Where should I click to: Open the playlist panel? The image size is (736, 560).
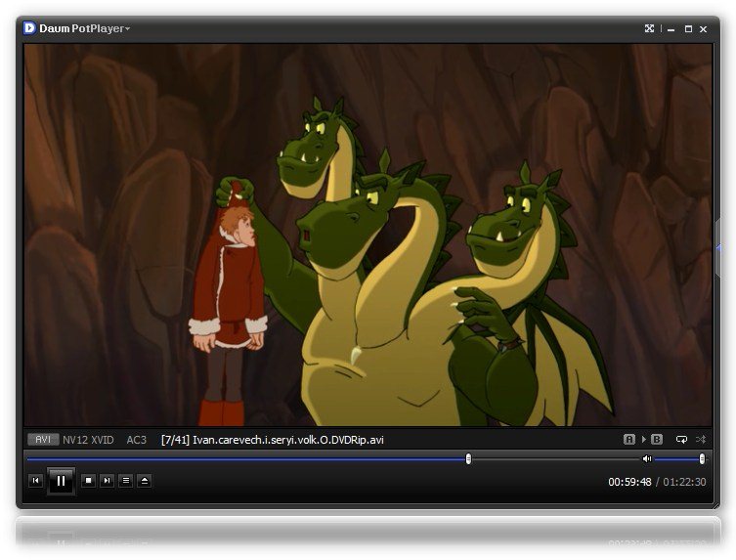(x=125, y=481)
